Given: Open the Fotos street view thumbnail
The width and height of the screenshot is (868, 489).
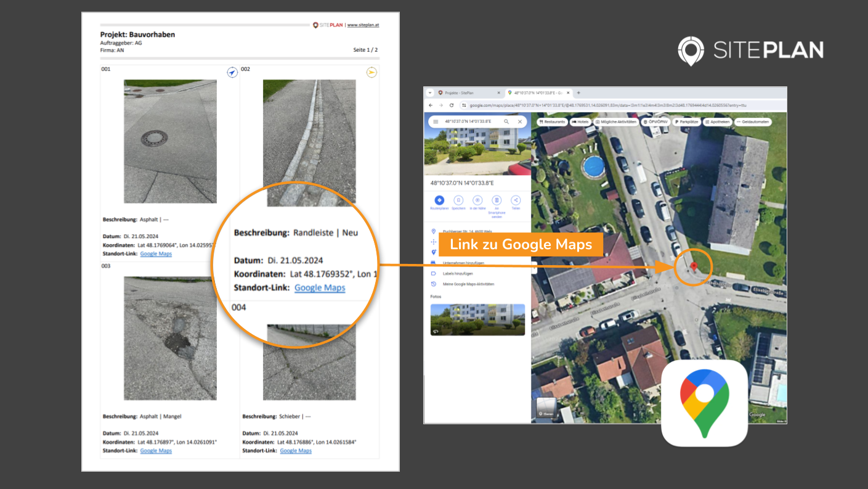Looking at the screenshot, I should click(x=477, y=319).
